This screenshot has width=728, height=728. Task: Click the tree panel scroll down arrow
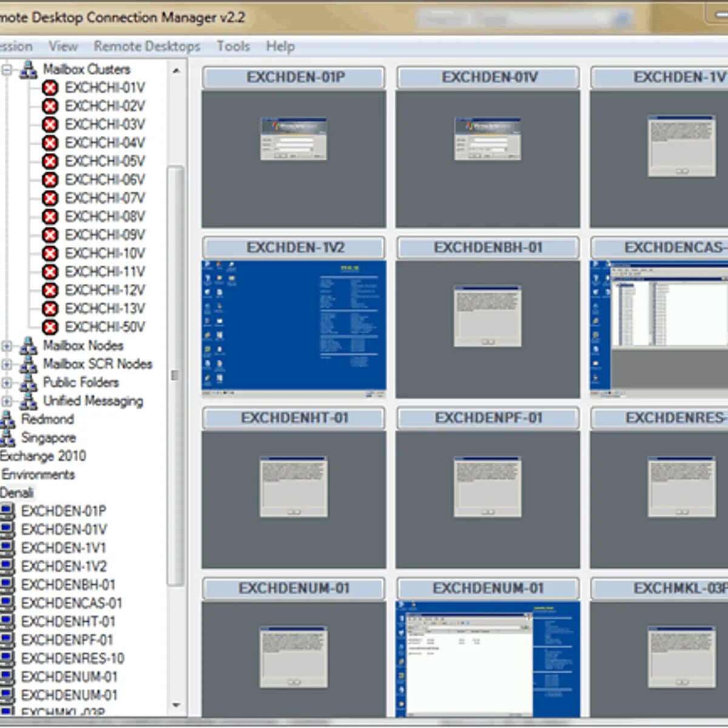176,706
